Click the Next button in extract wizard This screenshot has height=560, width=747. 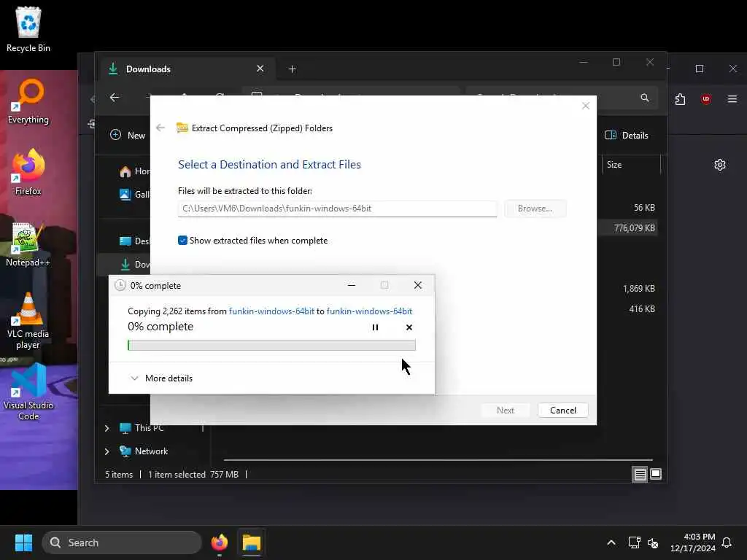[x=505, y=410]
